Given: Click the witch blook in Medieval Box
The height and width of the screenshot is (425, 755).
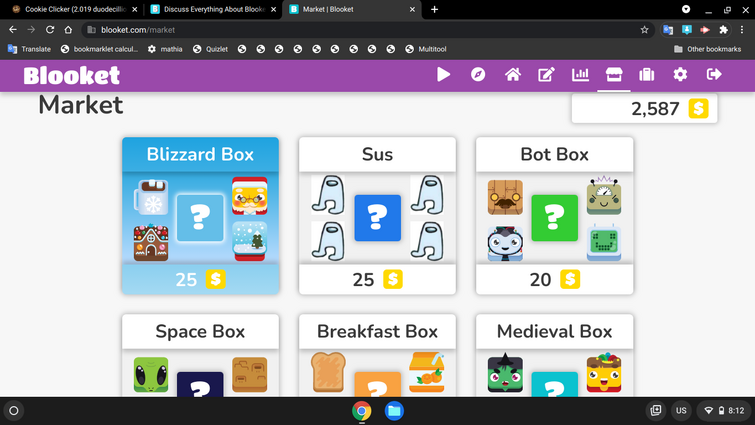Looking at the screenshot, I should click(x=505, y=372).
